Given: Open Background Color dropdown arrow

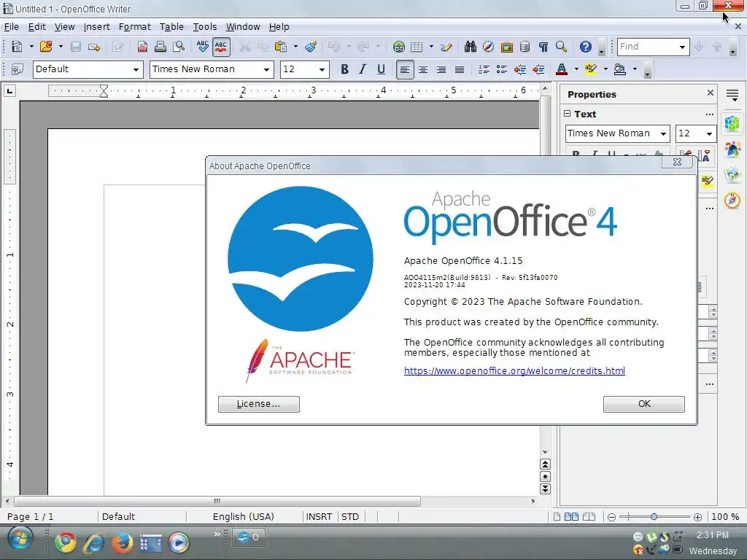Looking at the screenshot, I should [634, 69].
